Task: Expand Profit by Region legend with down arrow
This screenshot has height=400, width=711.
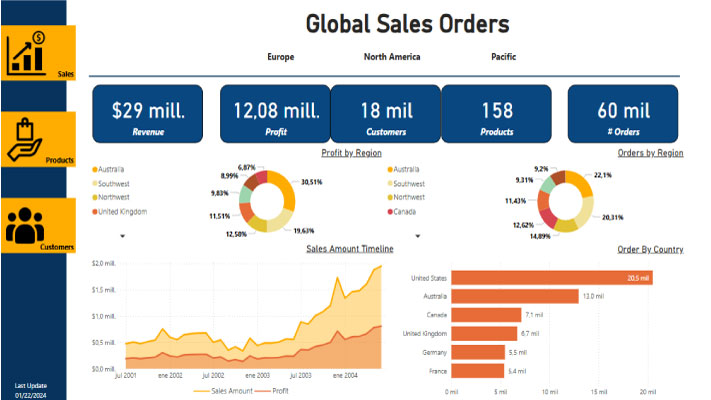Action: (x=122, y=237)
